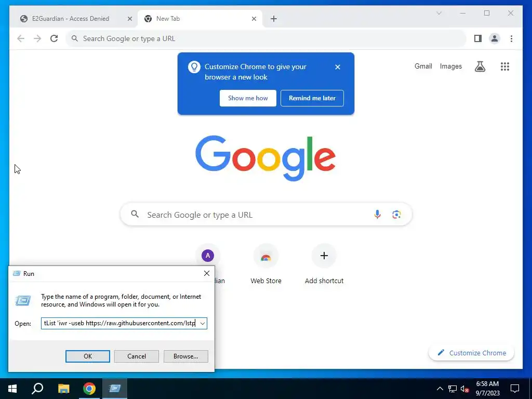
Task: Open the Web Store shortcut
Action: coord(265,264)
